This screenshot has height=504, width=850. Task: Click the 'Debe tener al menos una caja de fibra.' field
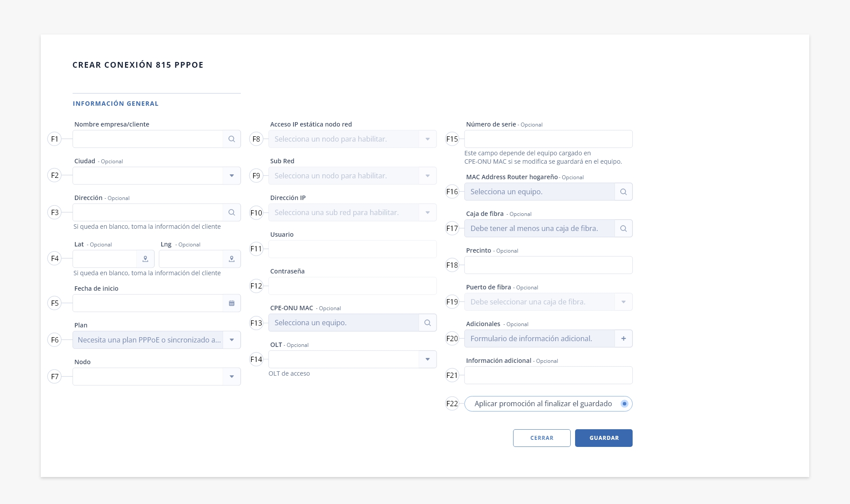[540, 228]
